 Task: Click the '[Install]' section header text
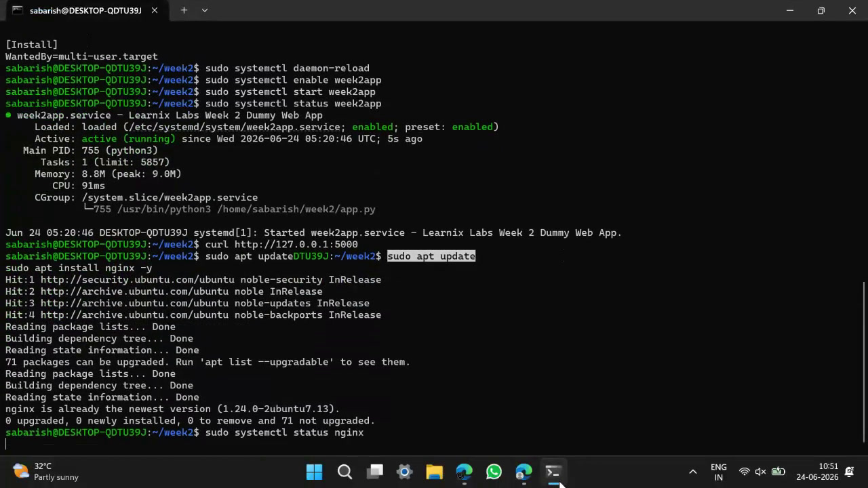pyautogui.click(x=31, y=45)
